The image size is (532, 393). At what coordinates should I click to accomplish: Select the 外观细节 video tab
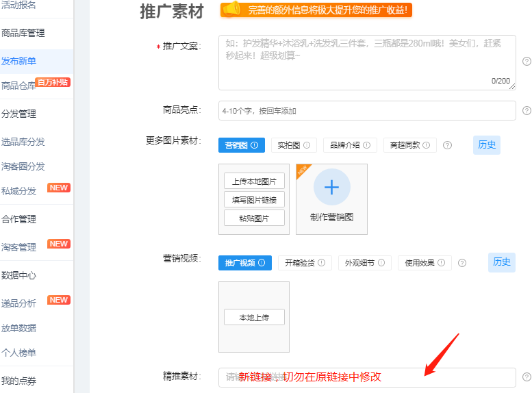pos(364,263)
